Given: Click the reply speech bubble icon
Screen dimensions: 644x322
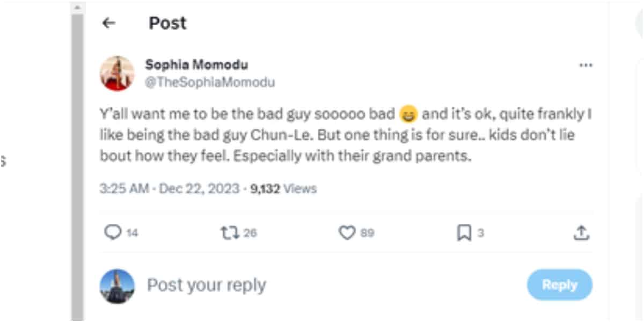Looking at the screenshot, I should 113,232.
